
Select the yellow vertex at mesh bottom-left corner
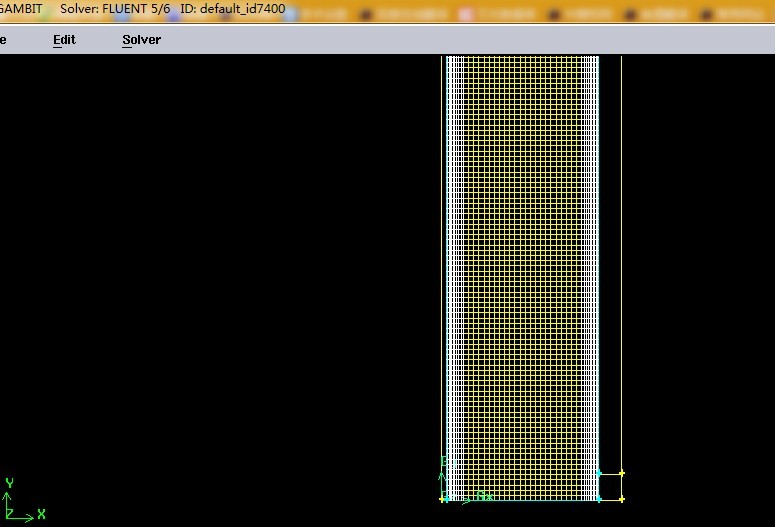click(x=442, y=499)
